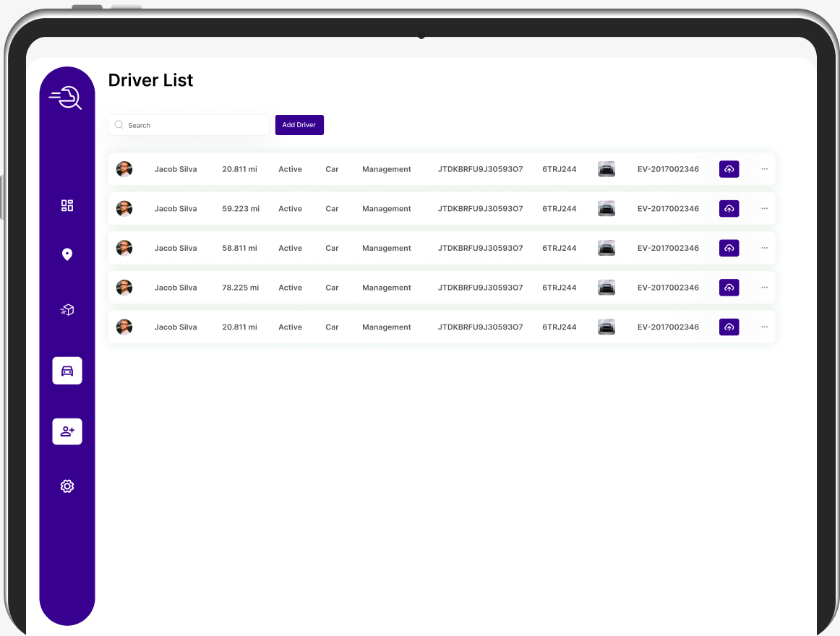Image resolution: width=840 pixels, height=636 pixels.
Task: Click driver avatar in 78.225 mi row
Action: pos(124,288)
